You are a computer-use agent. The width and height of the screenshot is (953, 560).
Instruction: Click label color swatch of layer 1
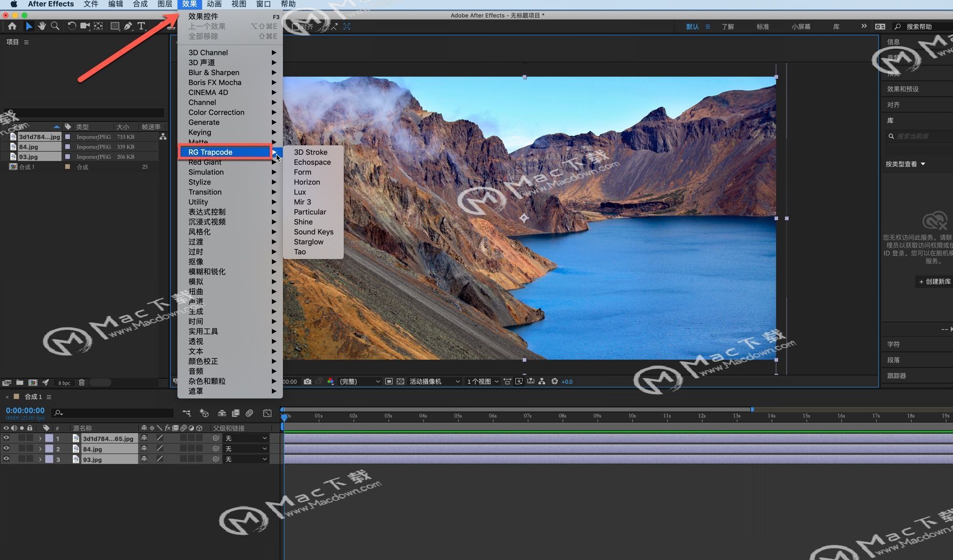pyautogui.click(x=49, y=438)
